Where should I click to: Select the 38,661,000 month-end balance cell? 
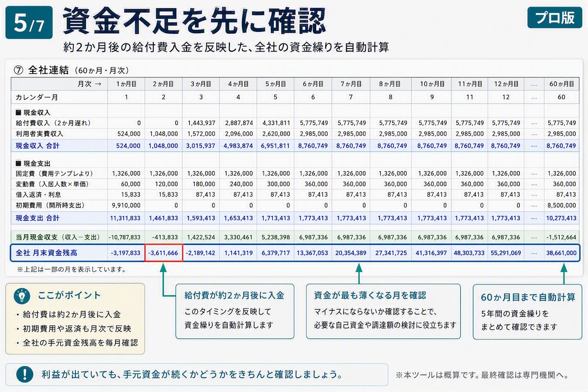point(561,253)
